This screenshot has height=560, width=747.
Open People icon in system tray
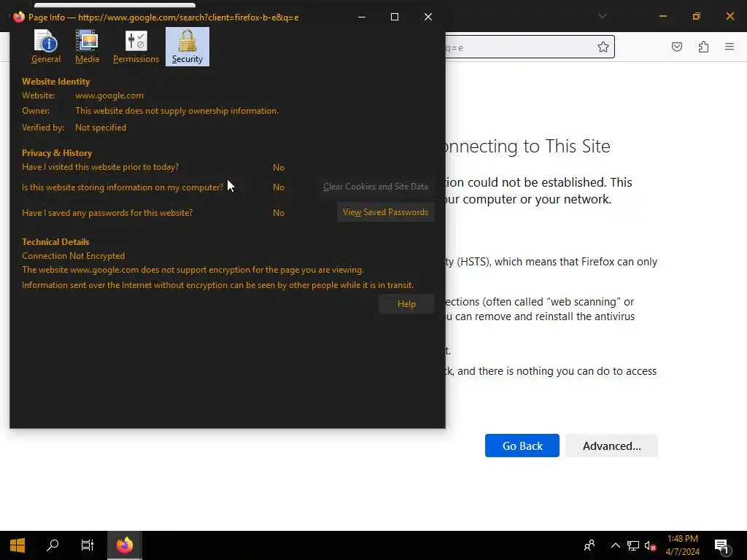point(589,545)
